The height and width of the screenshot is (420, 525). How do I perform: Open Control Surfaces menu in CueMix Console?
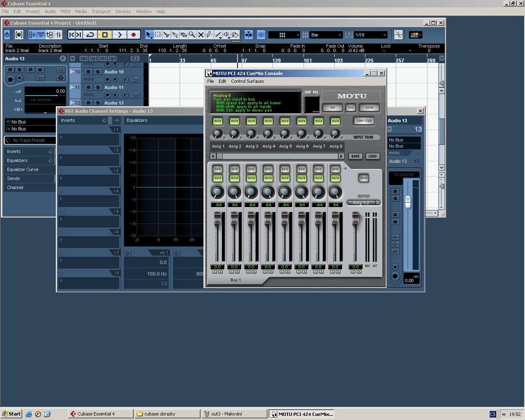[247, 81]
